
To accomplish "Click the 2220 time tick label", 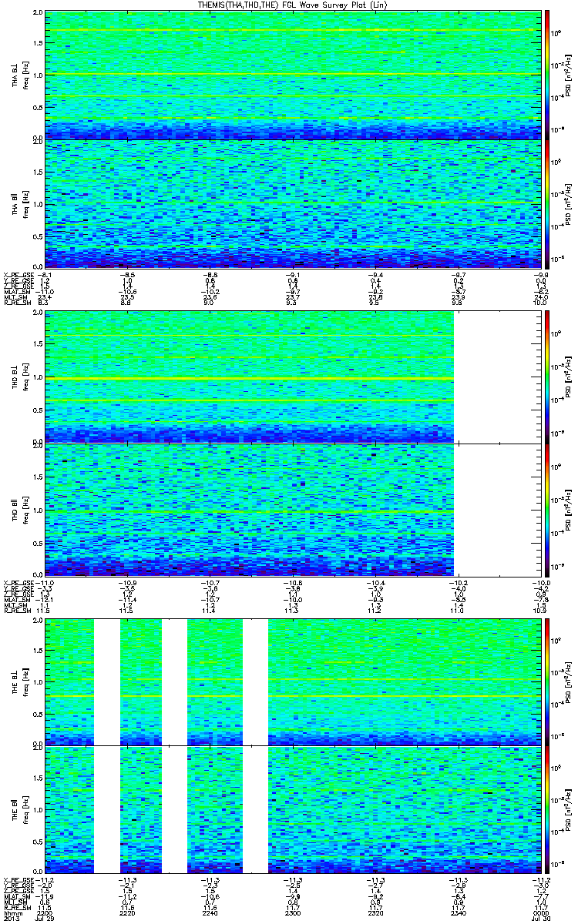I will pyautogui.click(x=127, y=913).
